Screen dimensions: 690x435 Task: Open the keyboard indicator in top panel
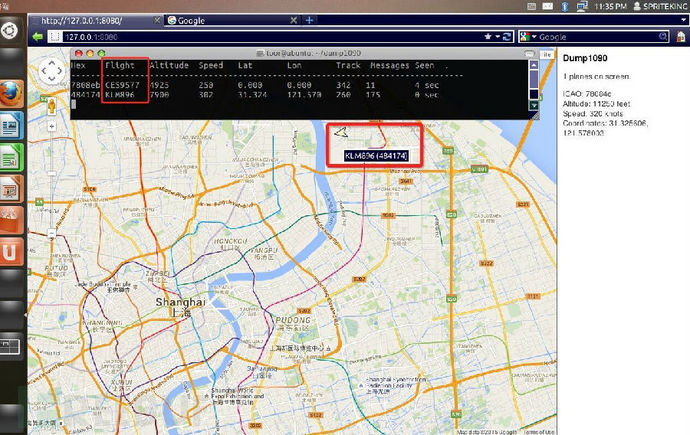(532, 6)
